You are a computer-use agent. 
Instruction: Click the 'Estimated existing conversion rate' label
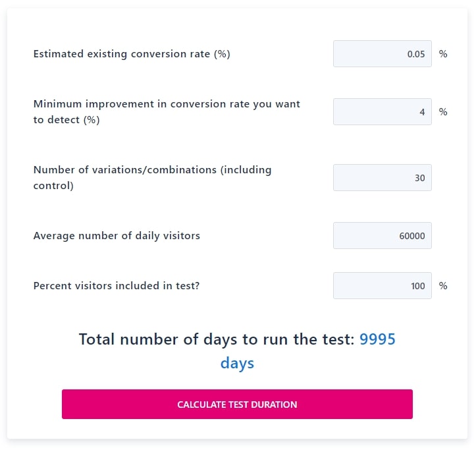tap(132, 54)
